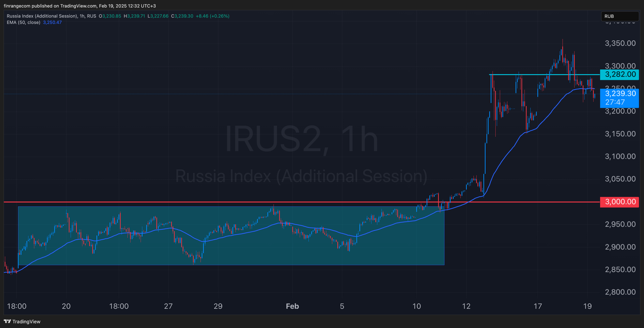Click the 5 date label on time axis
The image size is (644, 328).
[342, 306]
